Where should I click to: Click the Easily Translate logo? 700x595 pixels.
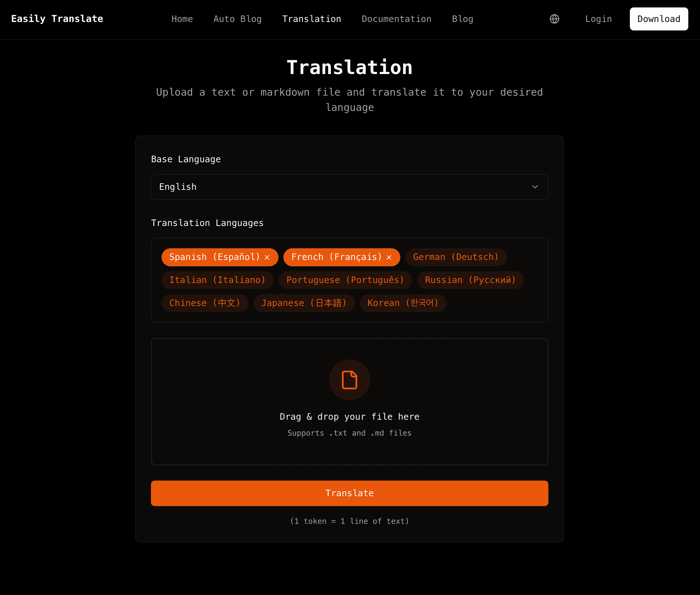[x=57, y=19]
